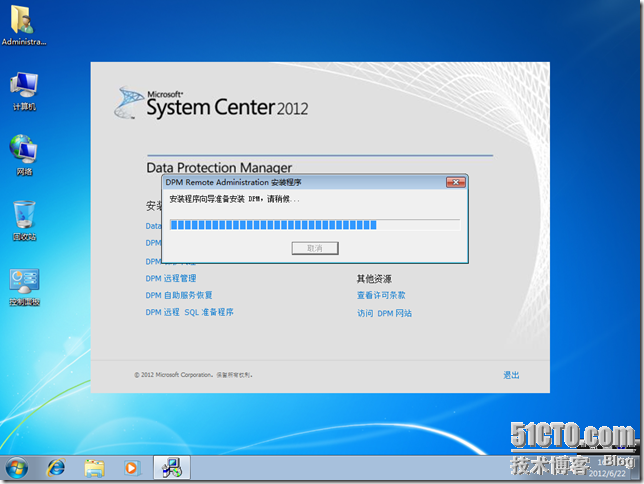
Task: Click the installation progress bar
Action: tap(315, 225)
